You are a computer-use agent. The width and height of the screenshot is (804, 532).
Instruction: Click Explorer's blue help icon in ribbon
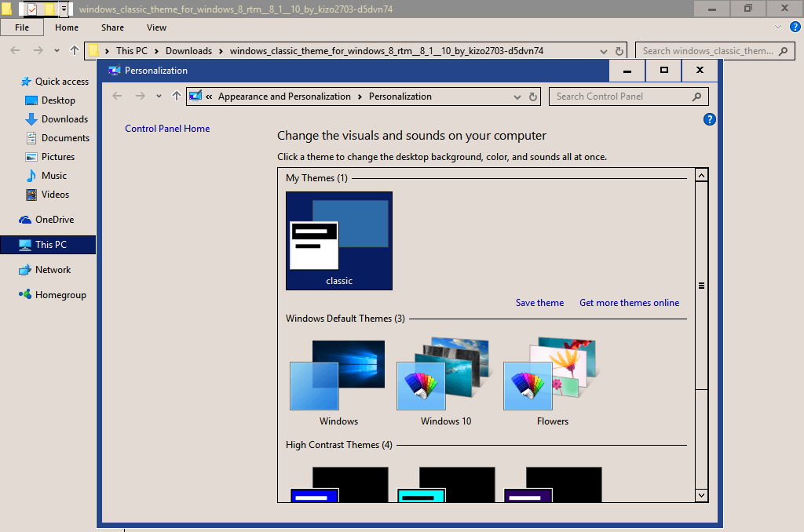pos(795,27)
